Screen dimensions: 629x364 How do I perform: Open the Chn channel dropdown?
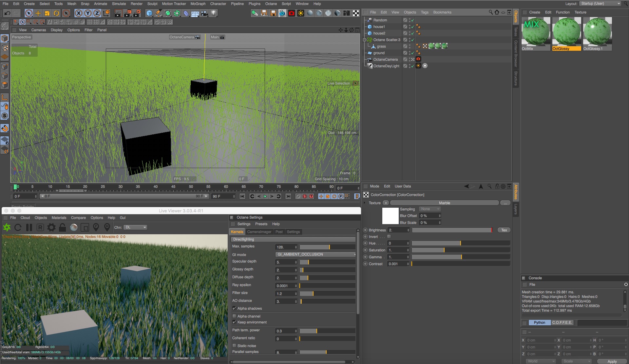tap(136, 227)
